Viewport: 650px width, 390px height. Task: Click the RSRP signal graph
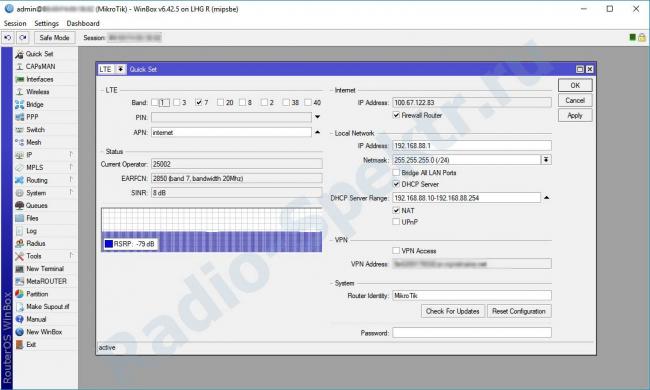click(x=211, y=230)
